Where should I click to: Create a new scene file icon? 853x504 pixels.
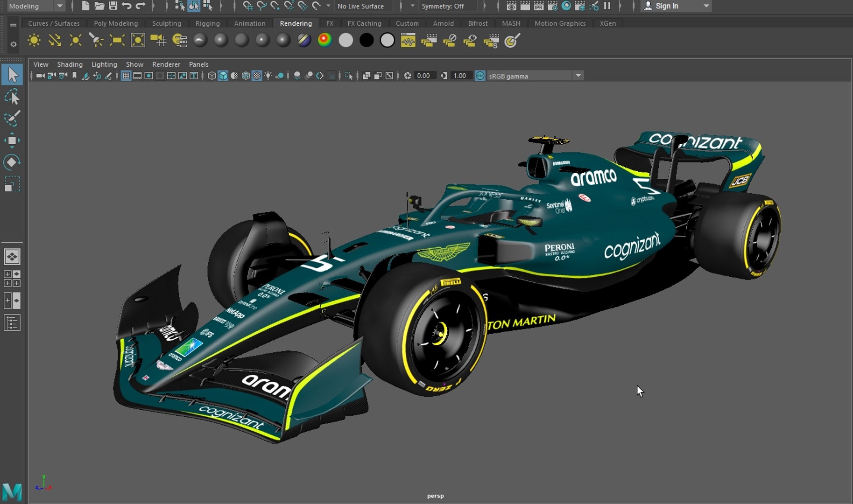pos(85,6)
